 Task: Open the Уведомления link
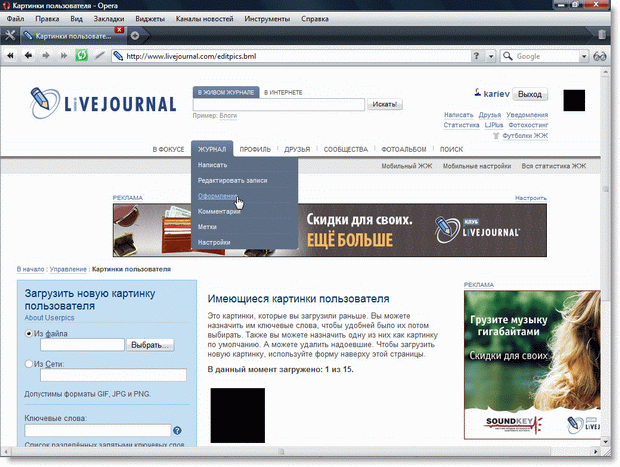click(x=527, y=115)
